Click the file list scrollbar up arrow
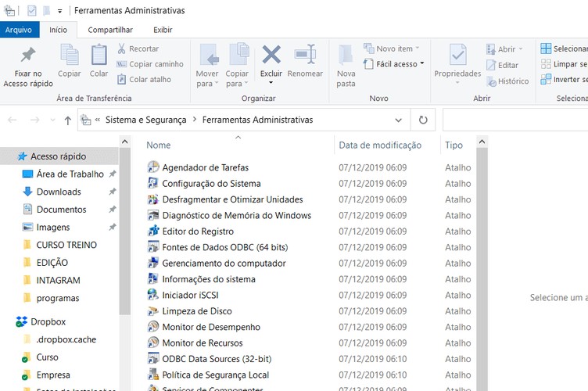 coord(482,142)
